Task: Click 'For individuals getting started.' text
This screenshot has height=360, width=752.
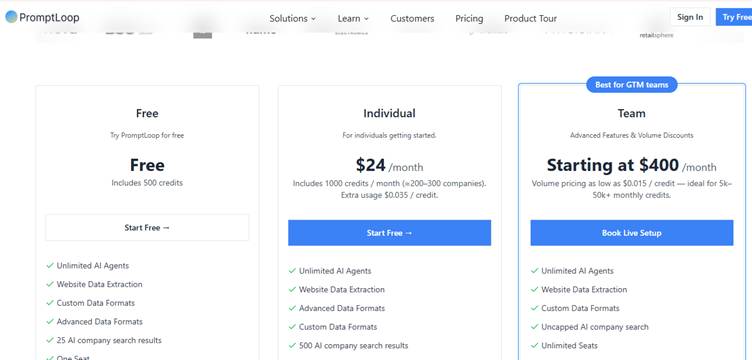Action: click(x=389, y=136)
